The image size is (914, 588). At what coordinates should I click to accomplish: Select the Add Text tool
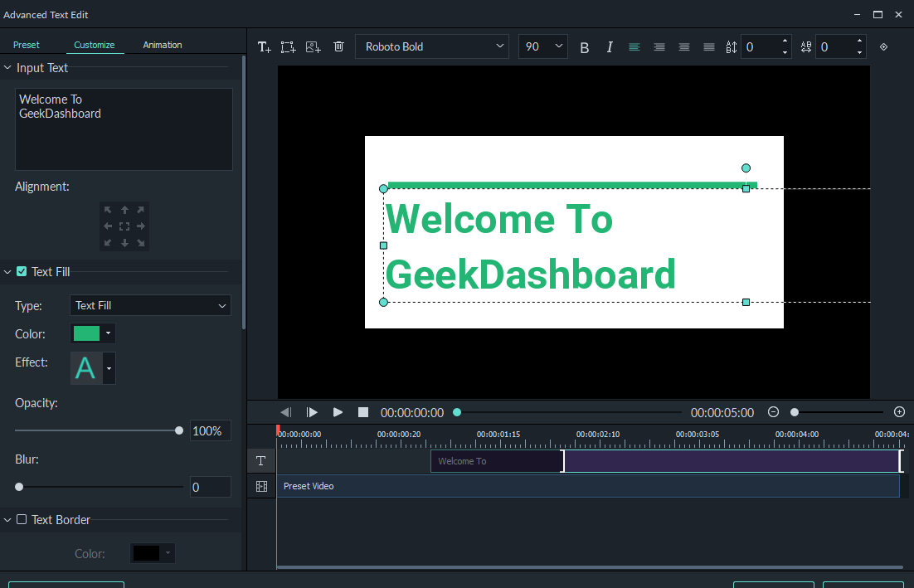264,46
